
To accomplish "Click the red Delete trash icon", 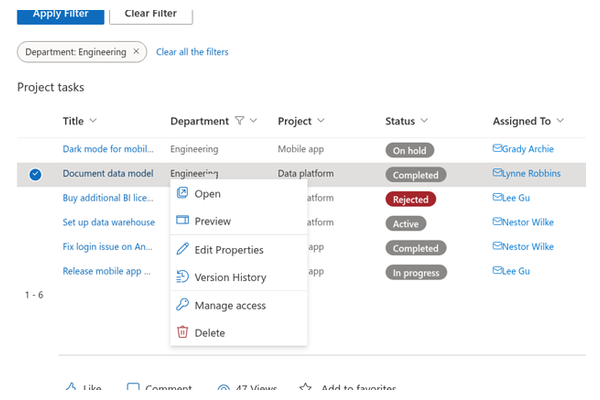I will pyautogui.click(x=183, y=332).
